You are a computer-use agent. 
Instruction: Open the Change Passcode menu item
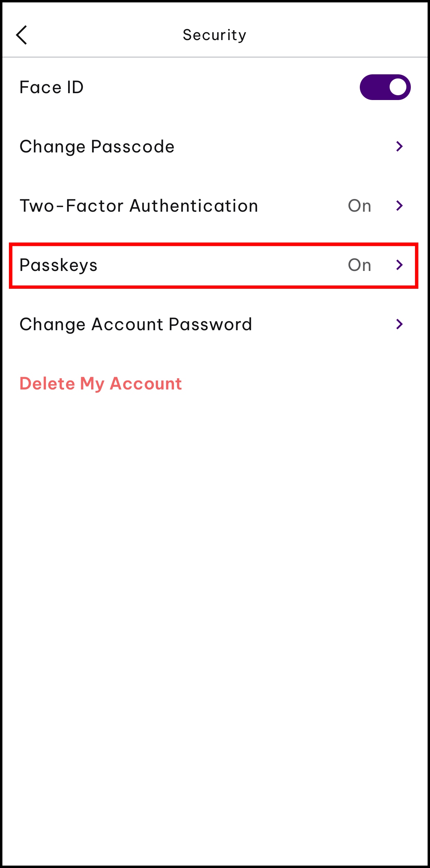click(97, 147)
